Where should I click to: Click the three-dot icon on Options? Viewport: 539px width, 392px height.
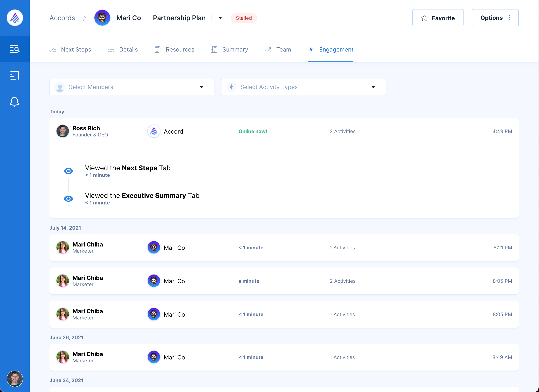coord(509,18)
